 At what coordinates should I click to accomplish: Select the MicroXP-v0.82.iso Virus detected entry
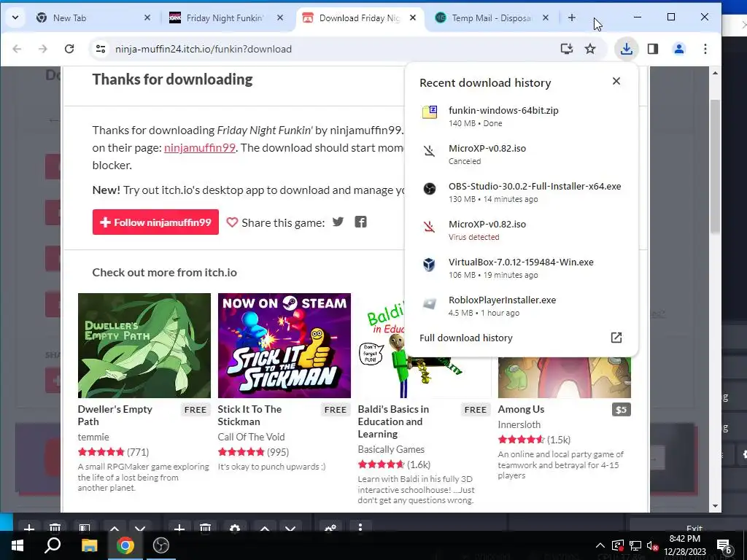(521, 230)
